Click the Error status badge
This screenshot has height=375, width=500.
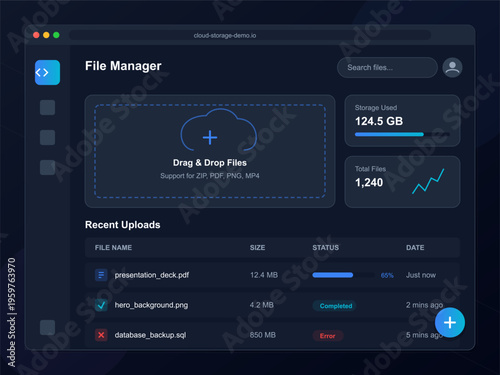pyautogui.click(x=328, y=336)
